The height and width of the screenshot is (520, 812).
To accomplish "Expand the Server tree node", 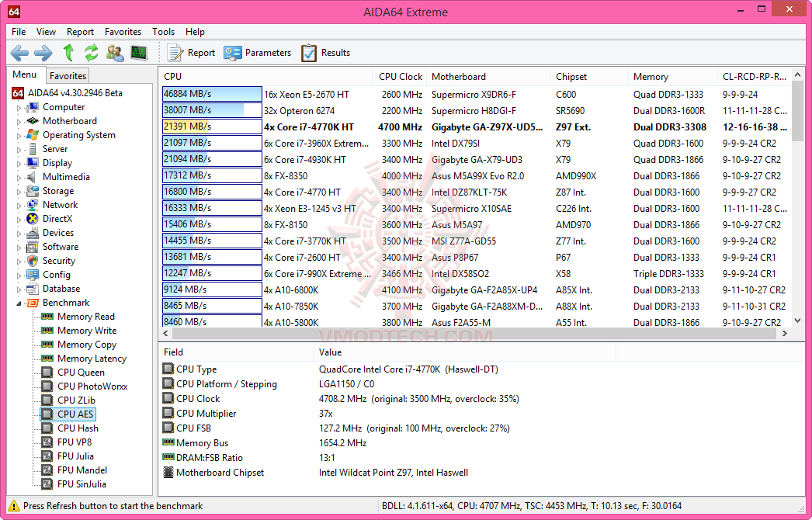I will (19, 150).
